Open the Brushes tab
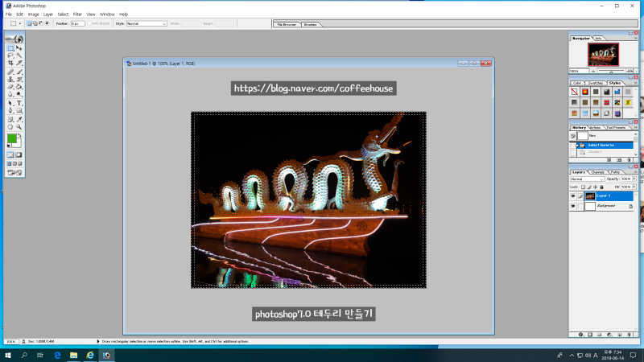This screenshot has height=362, width=644. pyautogui.click(x=310, y=25)
